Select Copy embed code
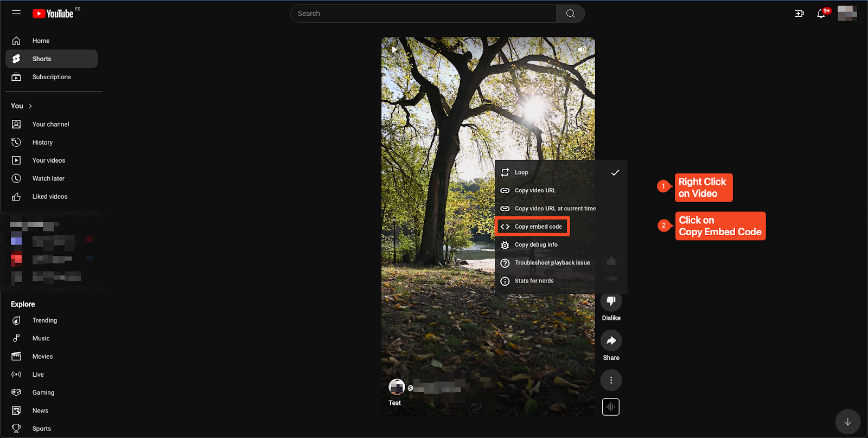This screenshot has height=438, width=868. click(561, 227)
